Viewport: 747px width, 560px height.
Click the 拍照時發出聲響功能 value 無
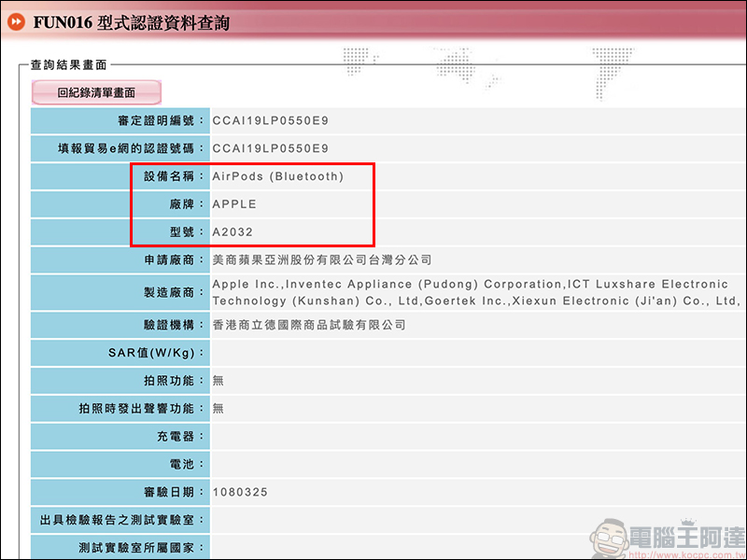pyautogui.click(x=218, y=409)
